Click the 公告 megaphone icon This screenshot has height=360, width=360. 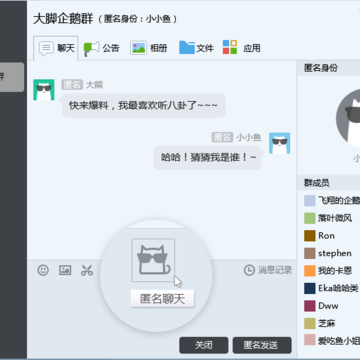pyautogui.click(x=91, y=49)
